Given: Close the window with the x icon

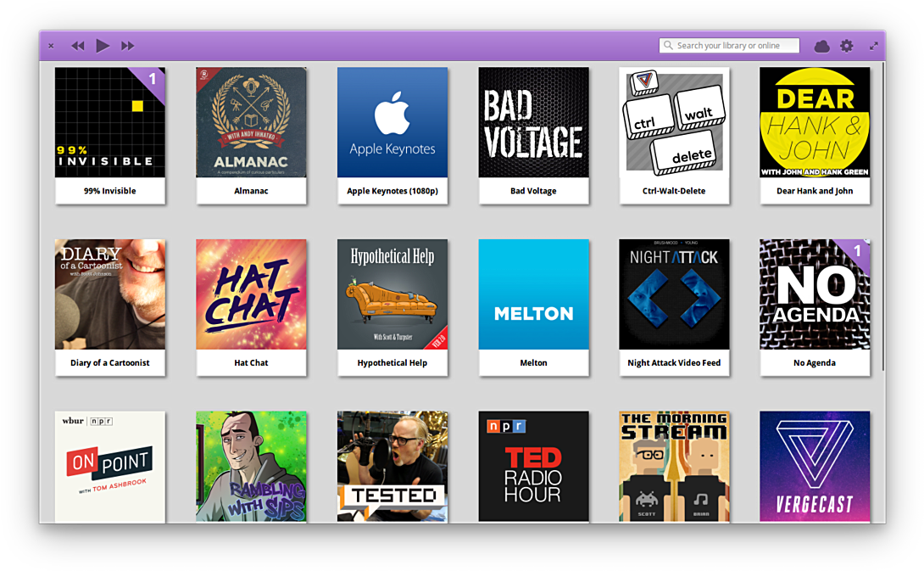Looking at the screenshot, I should [51, 46].
